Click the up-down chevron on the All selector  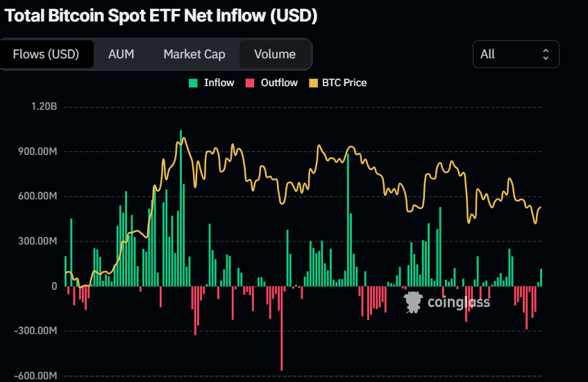point(546,54)
